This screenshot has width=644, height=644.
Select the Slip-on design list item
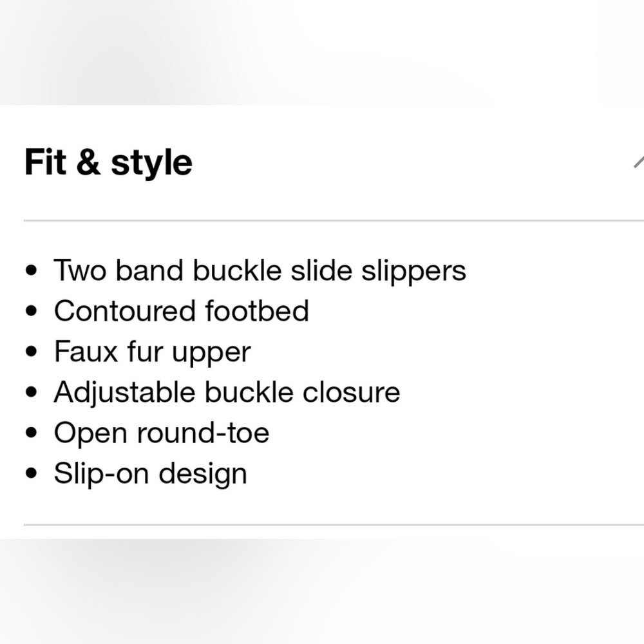point(150,473)
